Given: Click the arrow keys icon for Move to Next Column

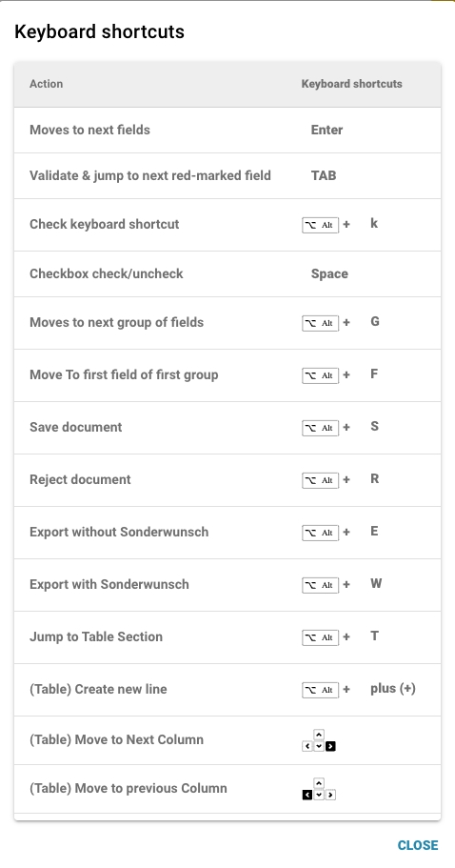Looking at the screenshot, I should point(319,740).
